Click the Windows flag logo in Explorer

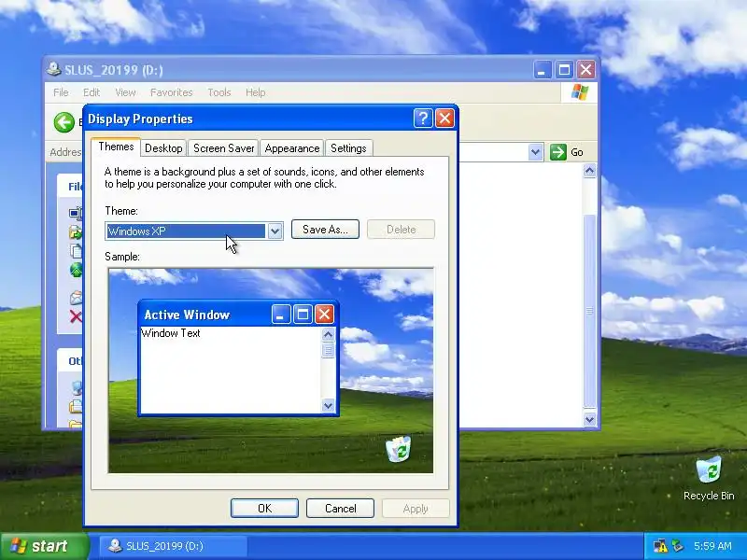pos(579,91)
